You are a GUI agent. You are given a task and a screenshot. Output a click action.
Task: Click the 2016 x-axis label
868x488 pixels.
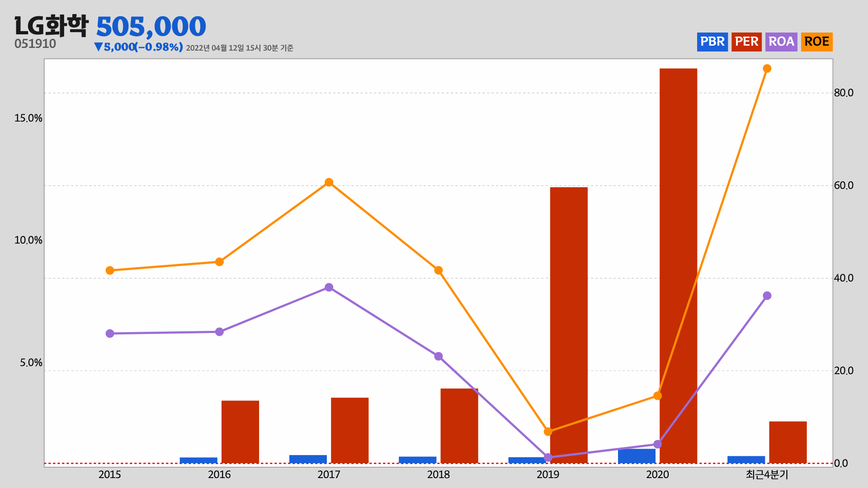tap(219, 474)
